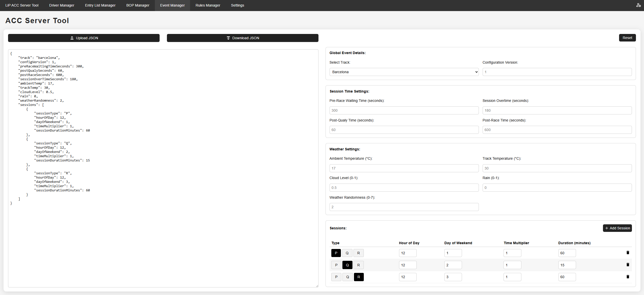Focus the Post-Race Time field
The height and width of the screenshot is (295, 644).
point(557,130)
